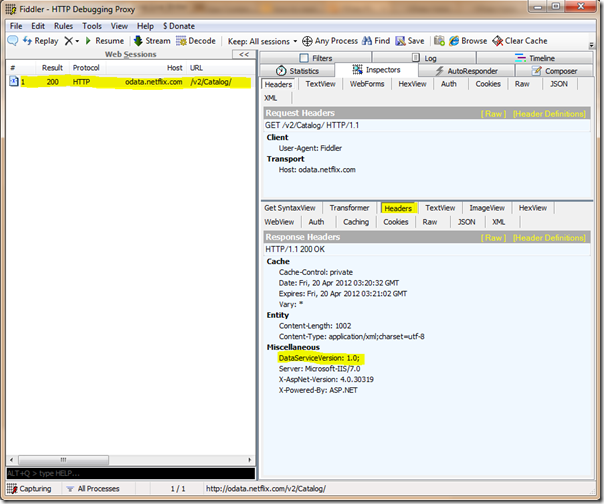The image size is (604, 504).
Task: Switch to the Composer tab
Action: (x=554, y=71)
